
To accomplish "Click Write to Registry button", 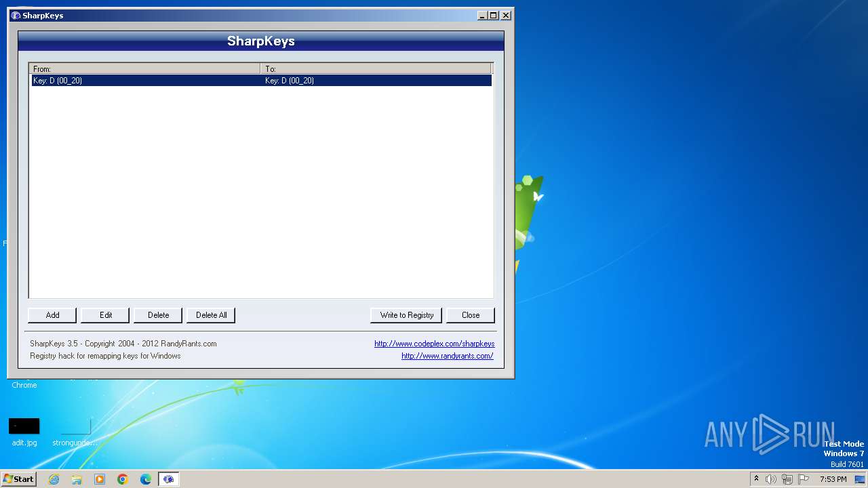I will click(406, 315).
